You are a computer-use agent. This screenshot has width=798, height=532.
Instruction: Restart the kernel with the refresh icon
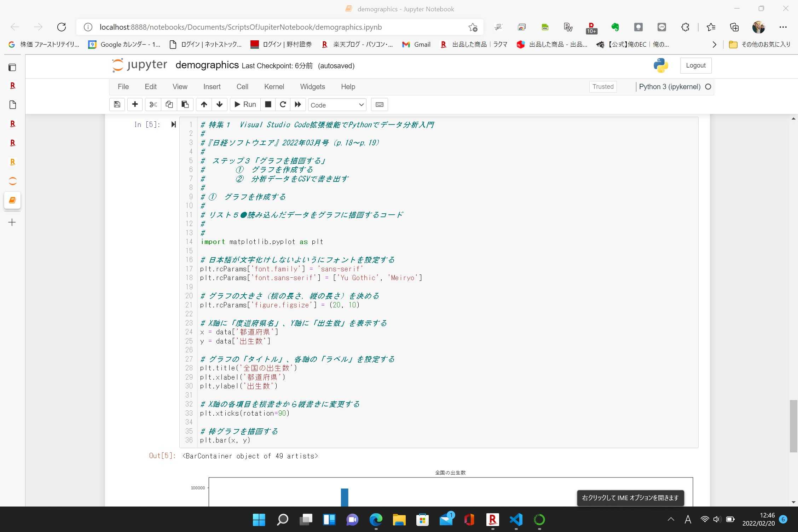[283, 104]
